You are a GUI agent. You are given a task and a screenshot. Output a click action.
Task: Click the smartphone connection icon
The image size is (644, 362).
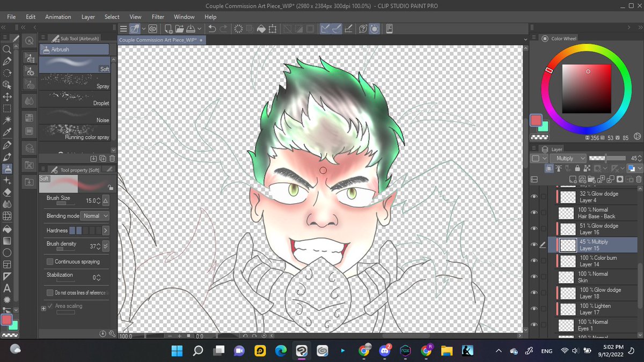[390, 28]
